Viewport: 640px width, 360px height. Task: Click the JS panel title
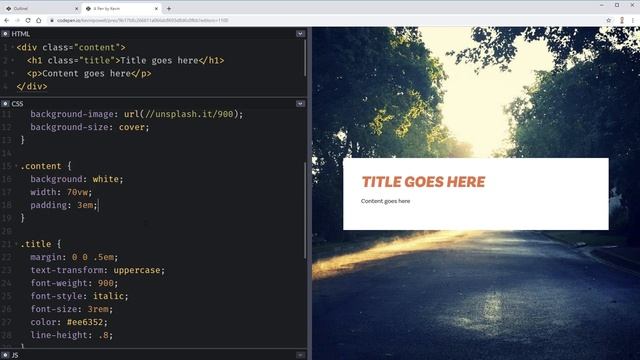15,355
